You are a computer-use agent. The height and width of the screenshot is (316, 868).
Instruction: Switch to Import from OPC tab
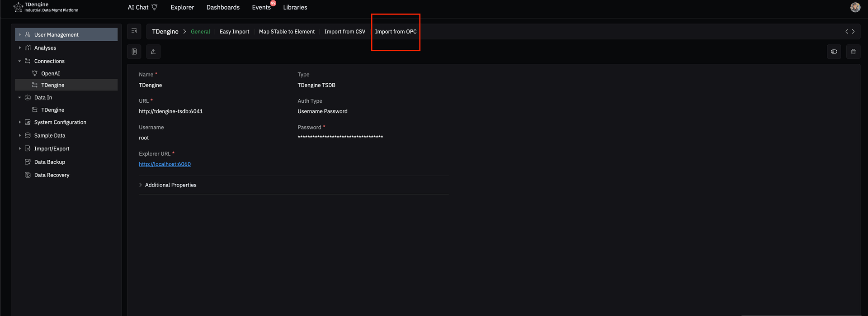[396, 32]
